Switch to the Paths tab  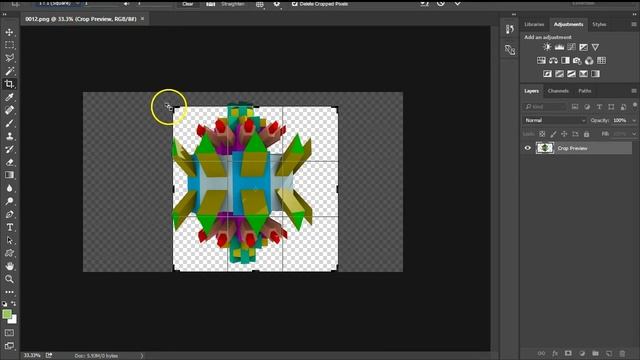click(584, 91)
